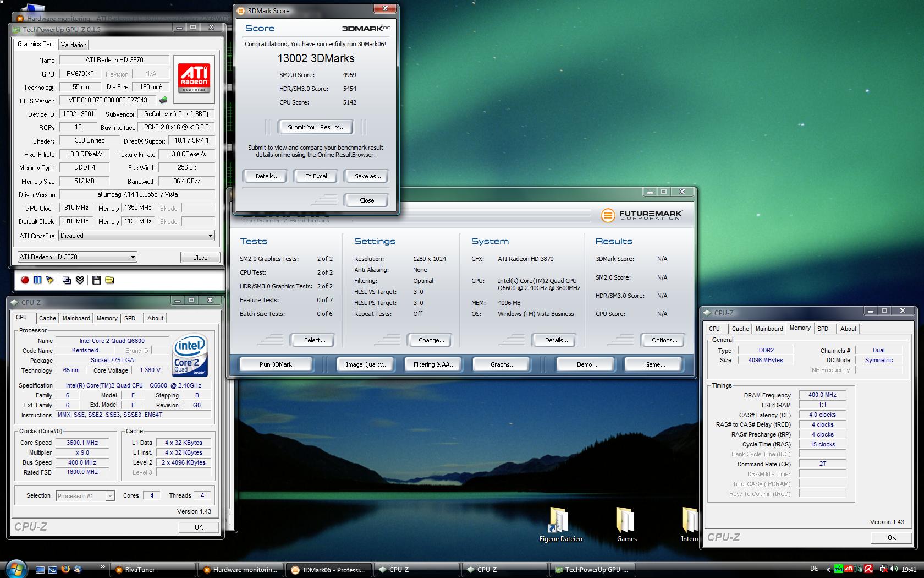The height and width of the screenshot is (578, 924).
Task: Click the volume speaker tray icon
Action: [x=894, y=570]
